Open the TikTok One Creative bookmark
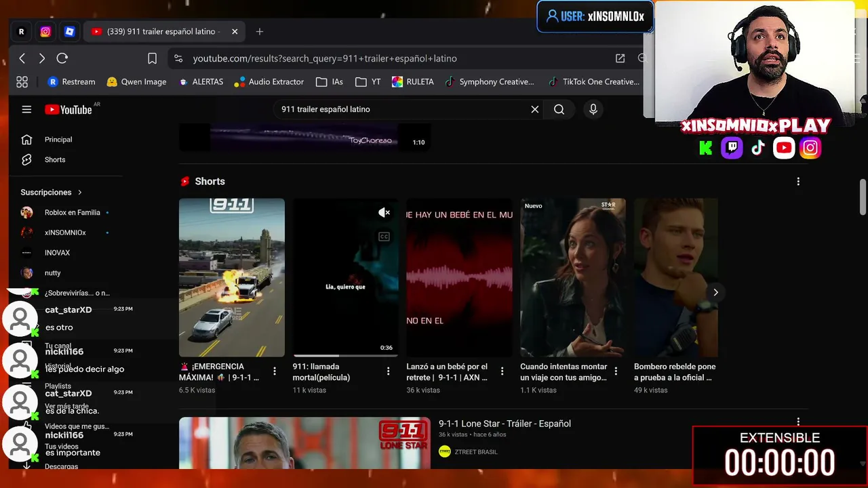This screenshot has width=868, height=488. tap(594, 82)
